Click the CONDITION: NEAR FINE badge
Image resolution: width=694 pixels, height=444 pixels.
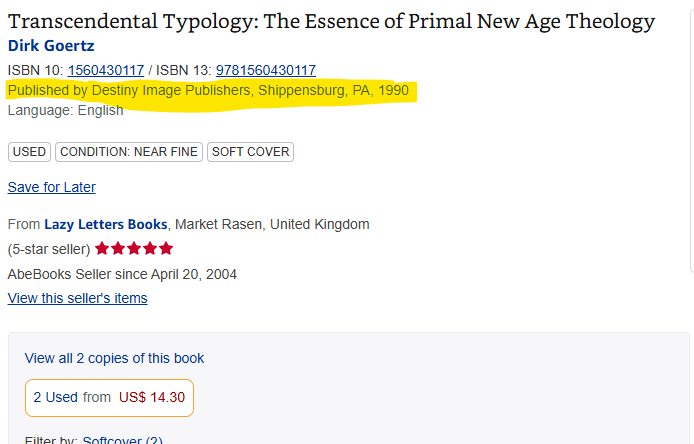129,152
